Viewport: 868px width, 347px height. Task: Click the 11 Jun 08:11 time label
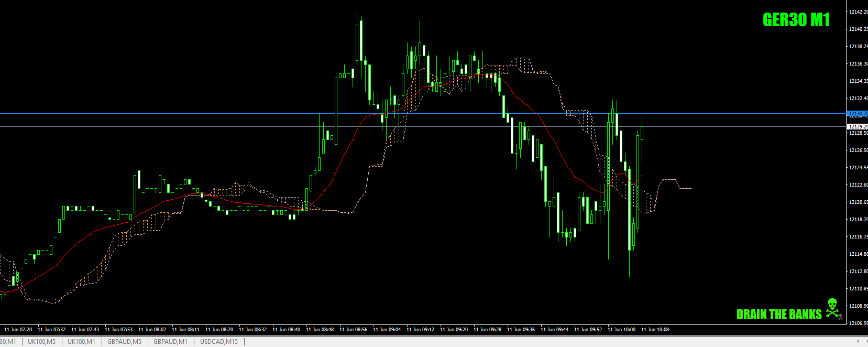click(186, 330)
